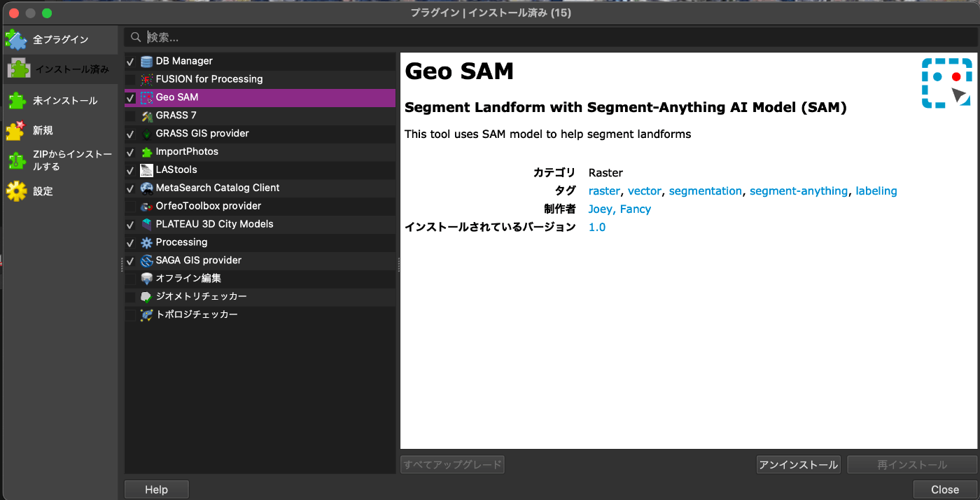Click the インストール済み sidebar icon

tap(19, 69)
